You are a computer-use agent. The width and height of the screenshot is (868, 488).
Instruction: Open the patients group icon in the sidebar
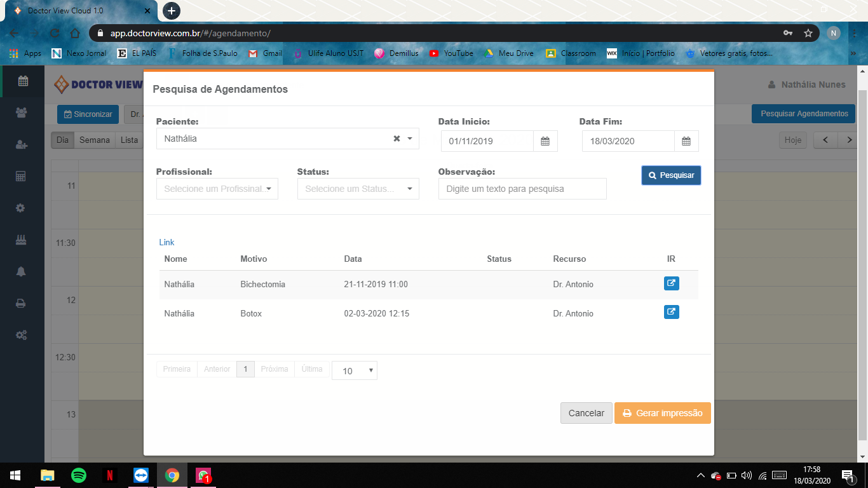(x=22, y=112)
